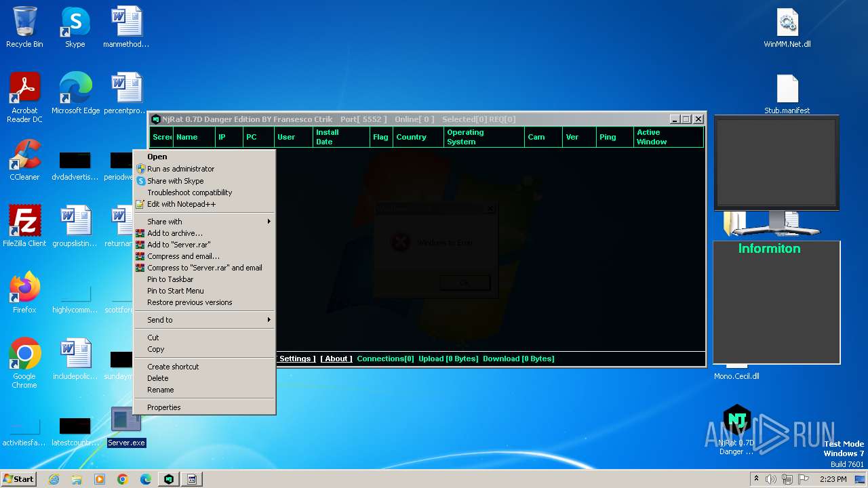Choose Compress to "Server.rar" and email
The height and width of the screenshot is (488, 868).
pyautogui.click(x=204, y=268)
